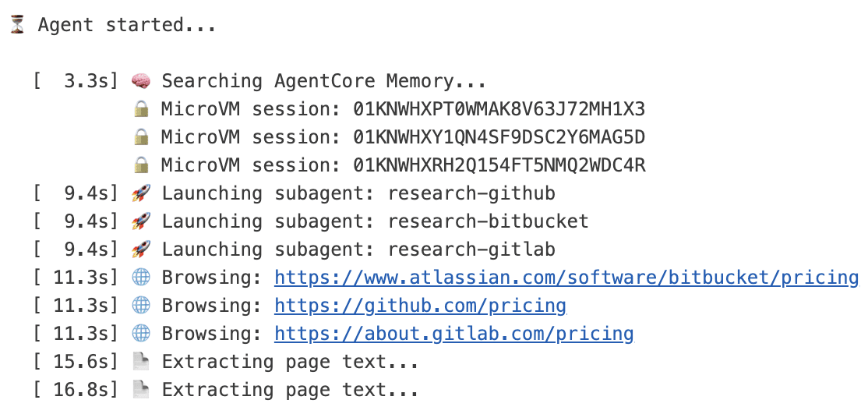This screenshot has height=407, width=868.
Task: Click rocket icon for research-gitlab subagent
Action: pyautogui.click(x=141, y=250)
